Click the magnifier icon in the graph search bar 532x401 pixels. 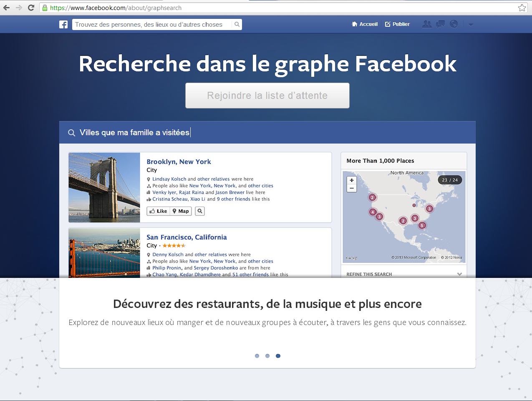(72, 133)
